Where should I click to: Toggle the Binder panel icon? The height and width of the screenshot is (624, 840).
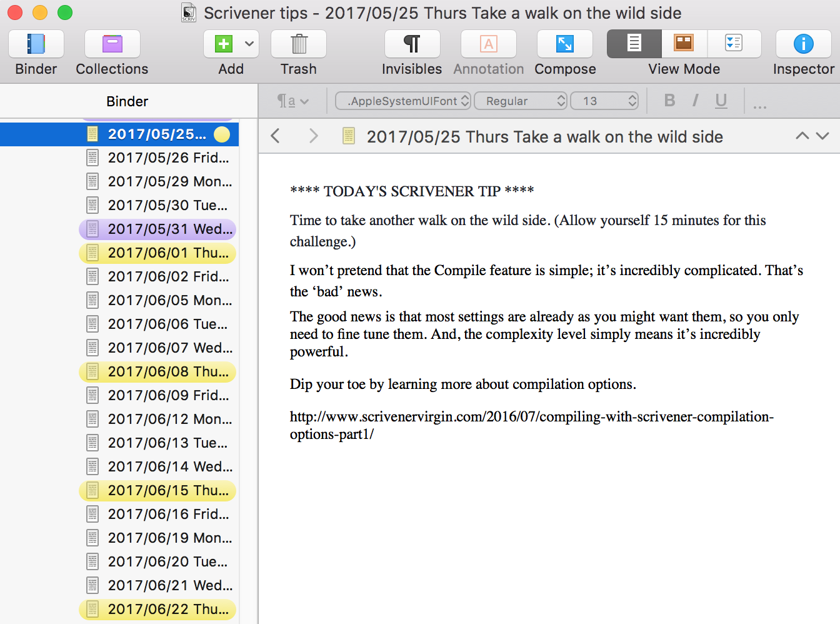coord(36,44)
